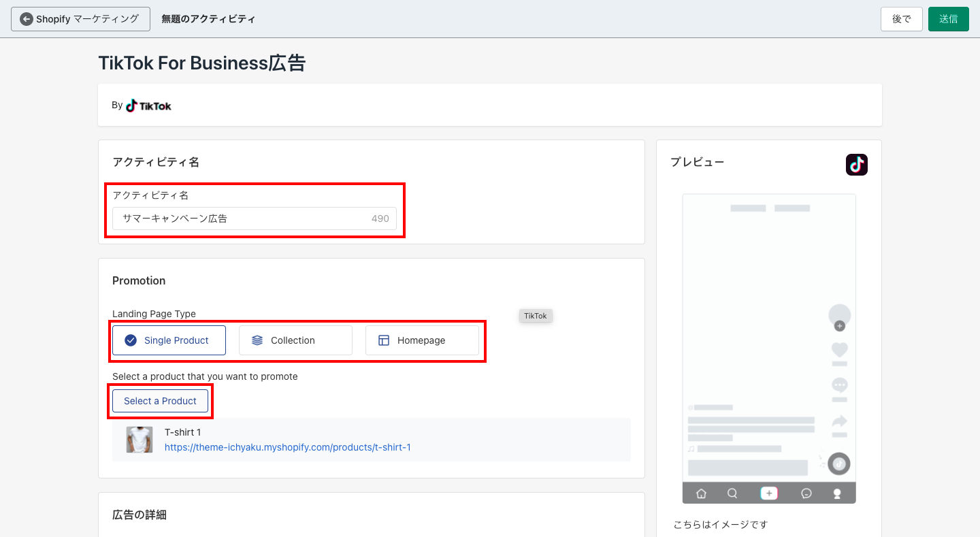Click the Landing Page Type label

click(x=154, y=314)
